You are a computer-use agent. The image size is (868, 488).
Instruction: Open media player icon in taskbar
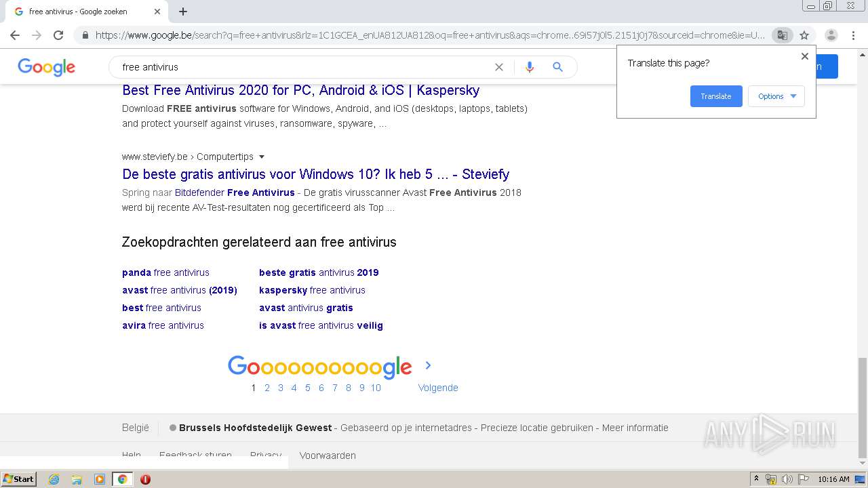tap(100, 479)
